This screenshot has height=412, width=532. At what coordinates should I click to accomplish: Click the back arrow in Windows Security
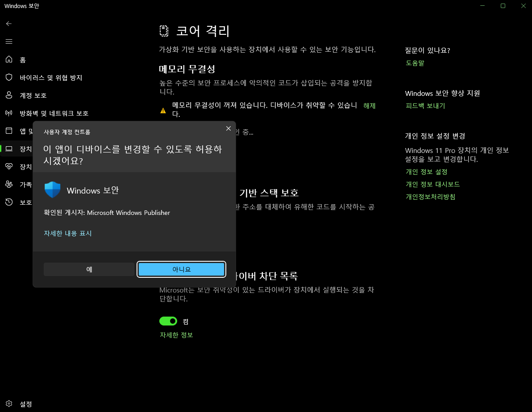[9, 23]
